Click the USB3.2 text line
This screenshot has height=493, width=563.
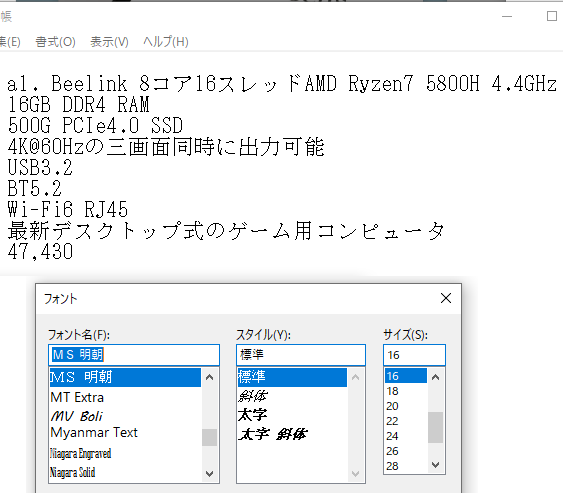pos(40,168)
